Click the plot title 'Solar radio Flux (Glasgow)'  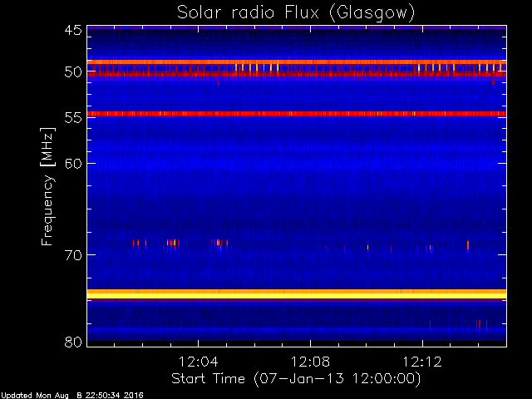pyautogui.click(x=296, y=13)
